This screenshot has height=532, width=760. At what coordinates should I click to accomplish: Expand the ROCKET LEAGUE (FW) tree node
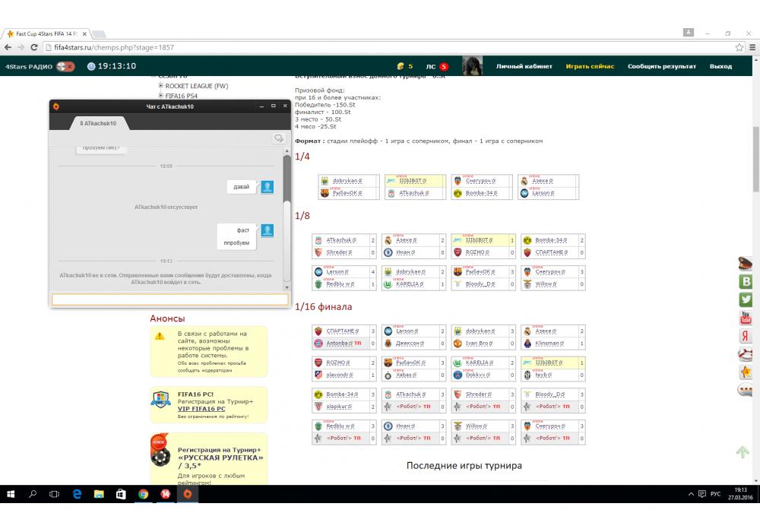coord(161,86)
